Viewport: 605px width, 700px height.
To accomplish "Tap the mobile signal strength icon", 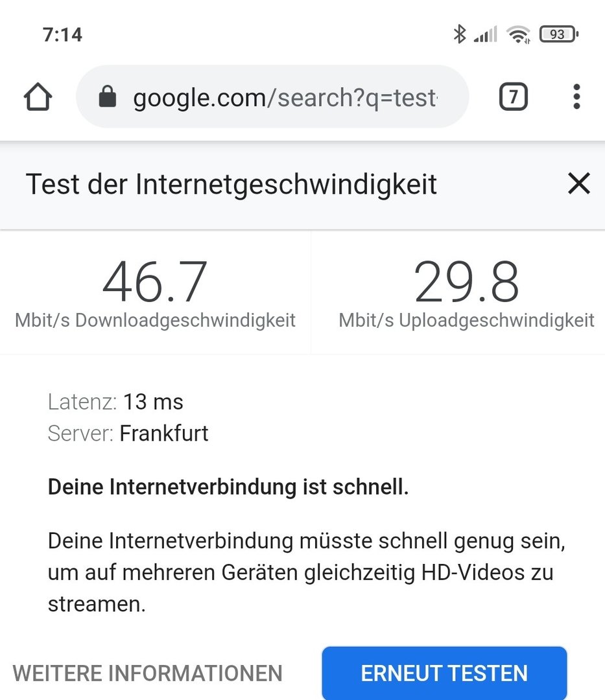I will pos(485,34).
